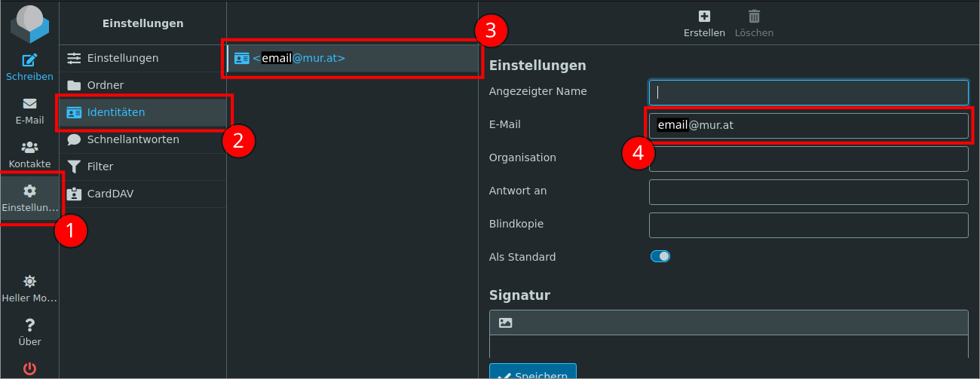Viewport: 980px width, 379px height.
Task: Open the Identitäten settings section
Action: [116, 112]
